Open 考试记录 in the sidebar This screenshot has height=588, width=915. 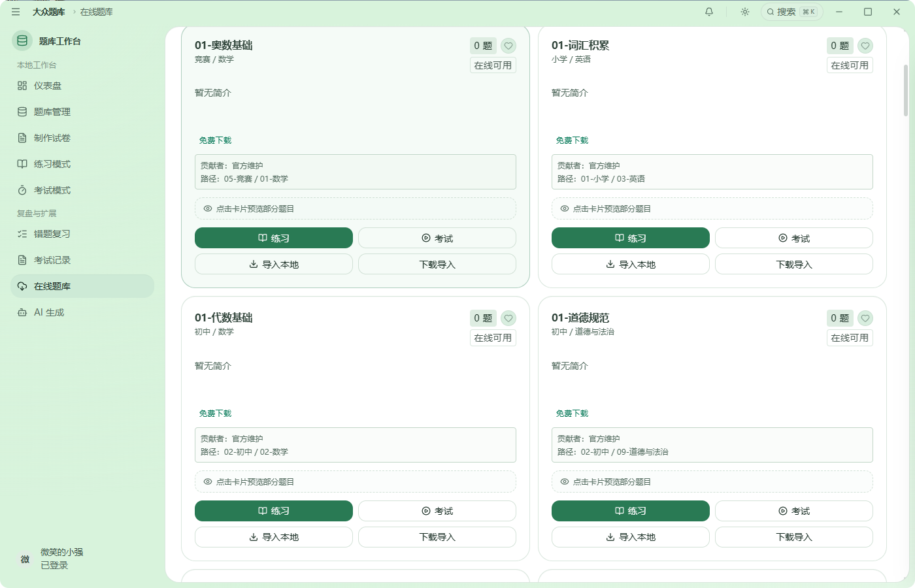[82, 260]
